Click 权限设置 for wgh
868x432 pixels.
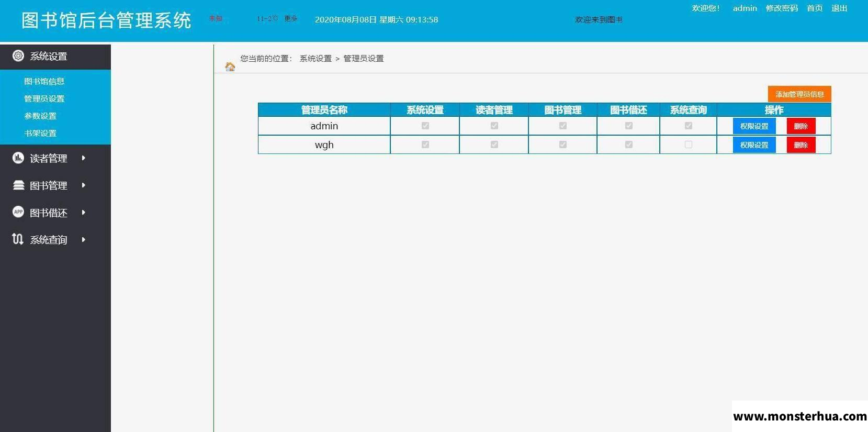tap(754, 145)
